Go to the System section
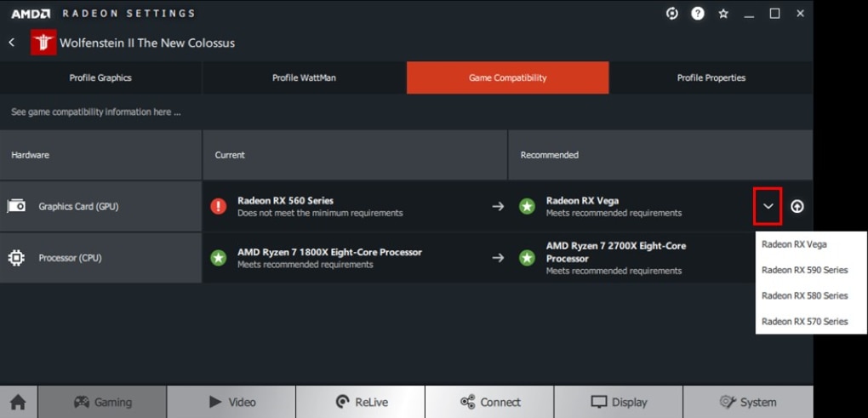 [x=748, y=402]
